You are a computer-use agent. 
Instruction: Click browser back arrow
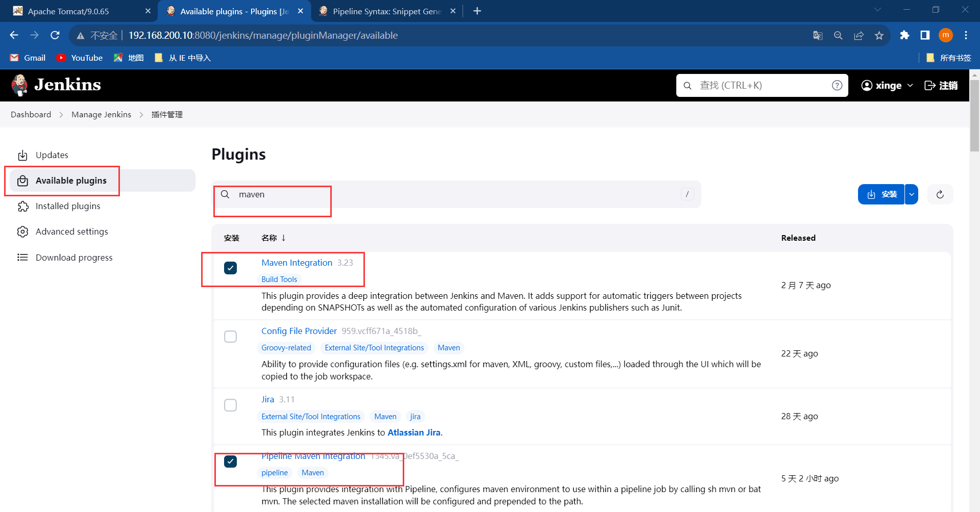(14, 35)
